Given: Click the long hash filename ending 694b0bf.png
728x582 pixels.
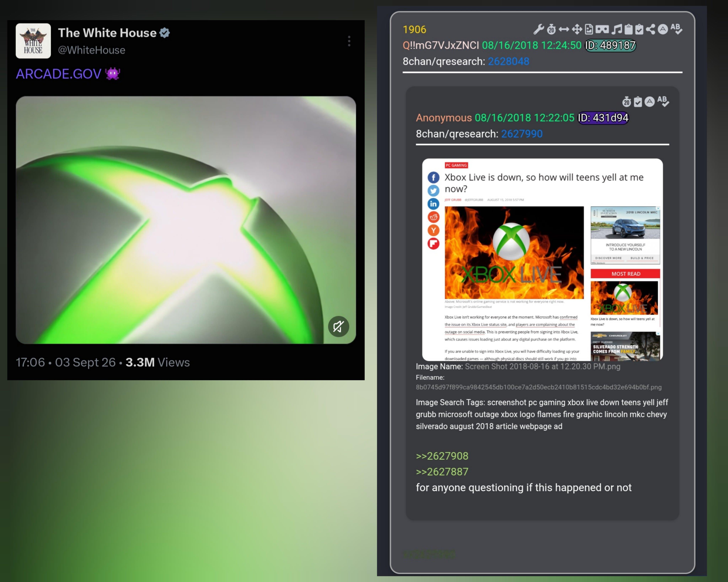Looking at the screenshot, I should pyautogui.click(x=539, y=387).
